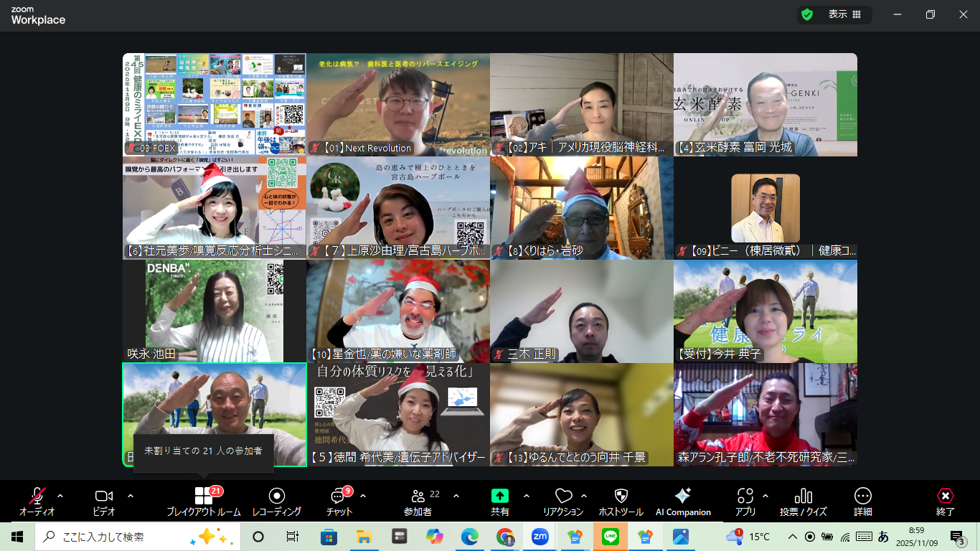Open the breakout rooms (ブレイクアウトルーム) icon
980x551 pixels.
tap(204, 496)
